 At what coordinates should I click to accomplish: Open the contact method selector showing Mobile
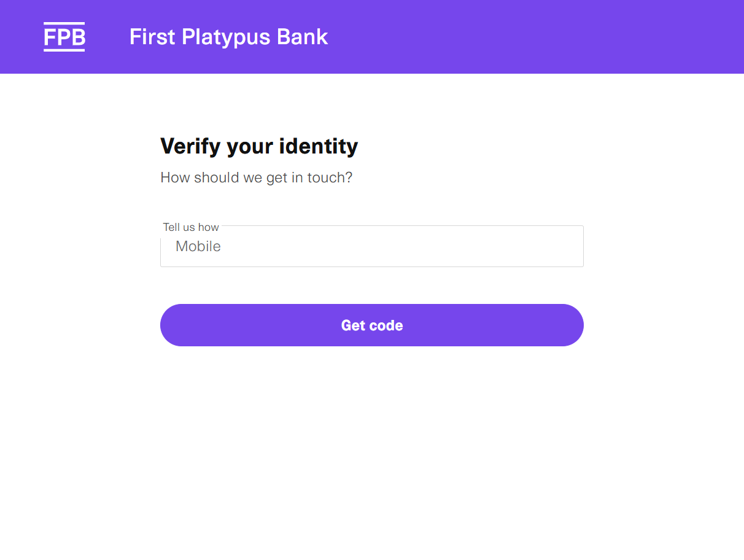tap(371, 246)
